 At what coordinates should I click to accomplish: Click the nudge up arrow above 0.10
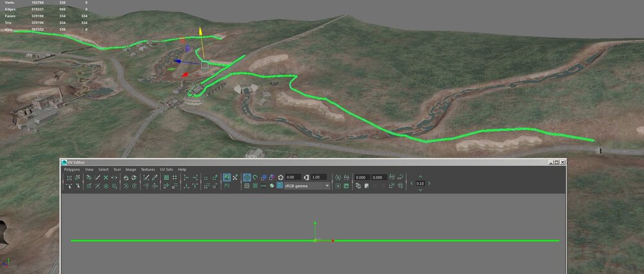[420, 177]
